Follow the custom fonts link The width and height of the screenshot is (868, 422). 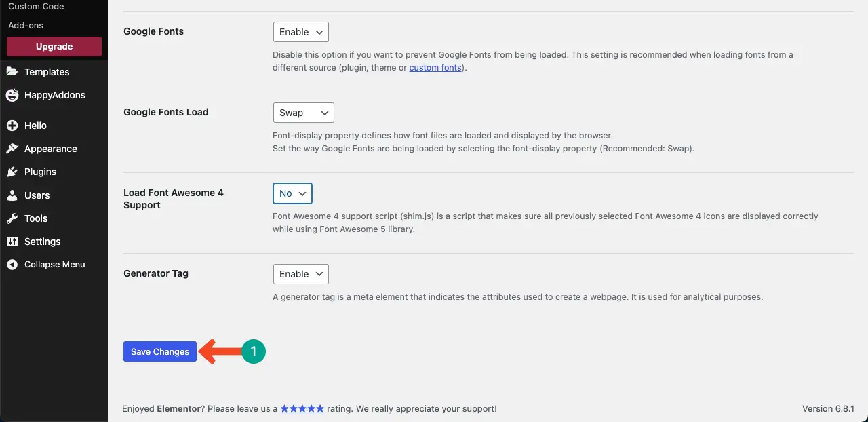(435, 68)
